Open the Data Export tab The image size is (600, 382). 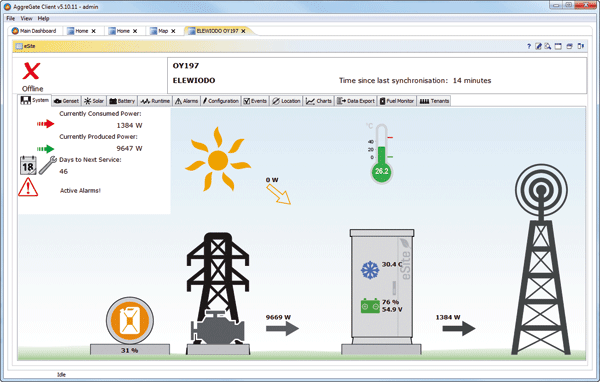click(356, 101)
